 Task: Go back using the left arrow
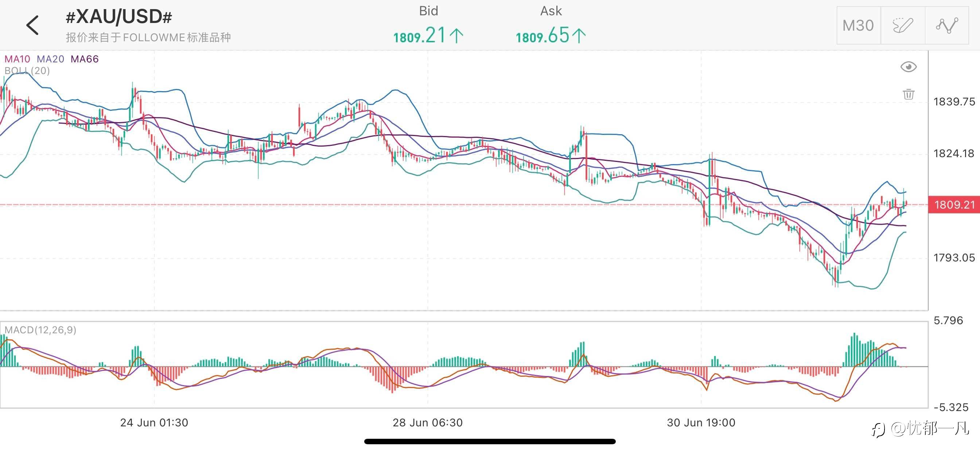click(x=33, y=26)
